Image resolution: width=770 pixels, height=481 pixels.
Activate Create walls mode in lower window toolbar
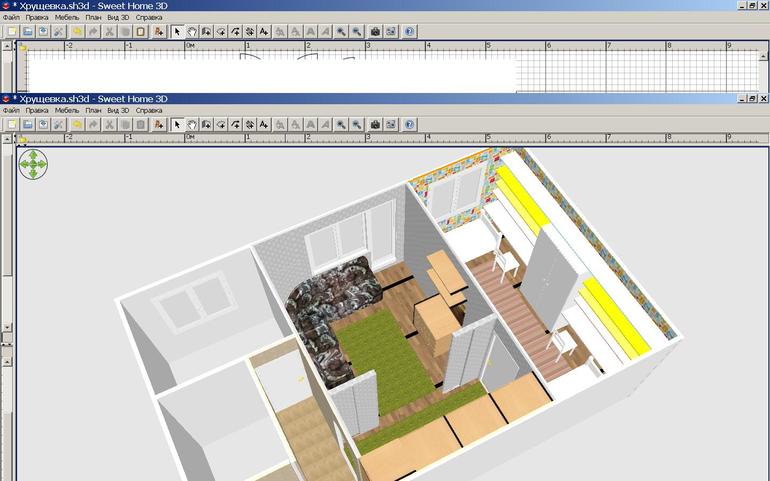[206, 125]
